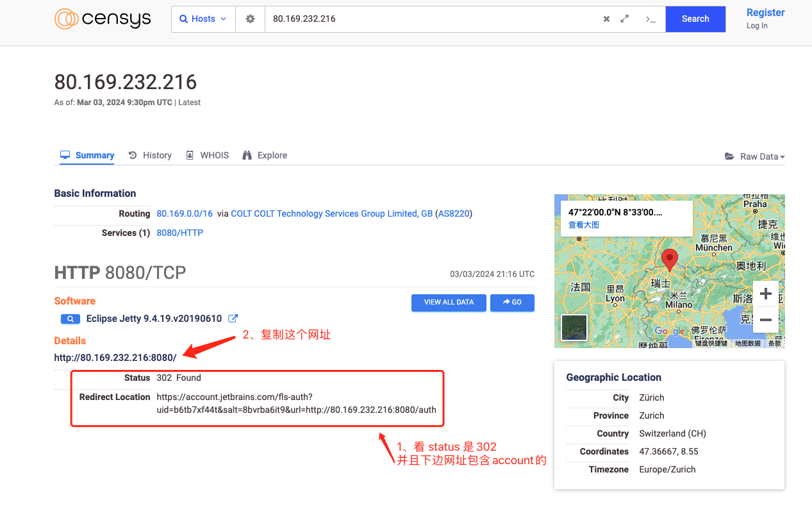Click the search input with IP address
The width and height of the screenshot is (812, 518).
(x=429, y=19)
